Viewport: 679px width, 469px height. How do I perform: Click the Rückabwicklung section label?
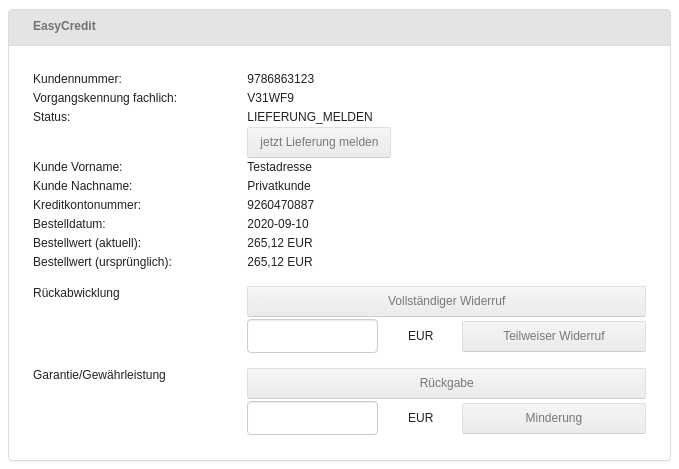[76, 293]
